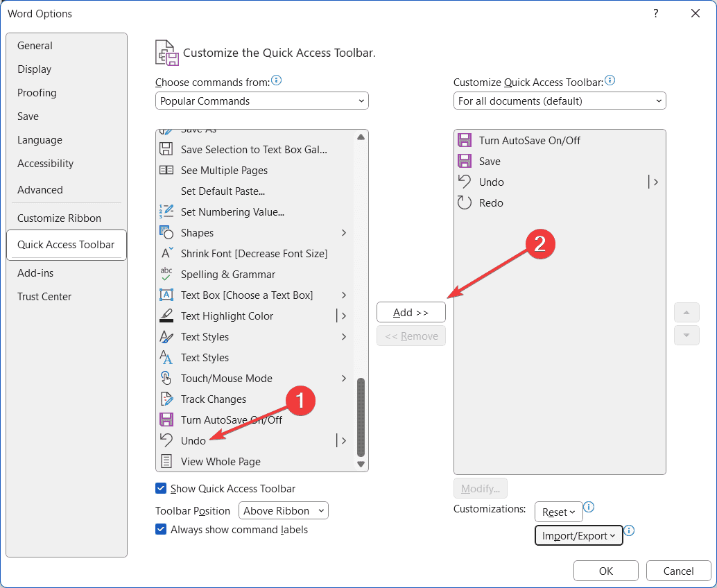717x588 pixels.
Task: Switch to the Customize Ribbon category
Action: (x=59, y=218)
